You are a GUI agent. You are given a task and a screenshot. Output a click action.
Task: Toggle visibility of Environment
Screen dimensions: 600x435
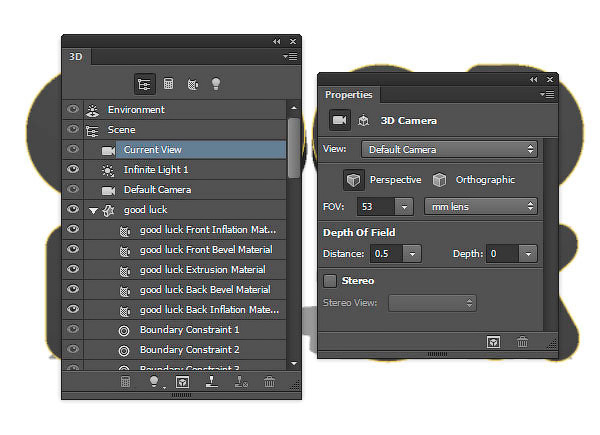tap(73, 109)
